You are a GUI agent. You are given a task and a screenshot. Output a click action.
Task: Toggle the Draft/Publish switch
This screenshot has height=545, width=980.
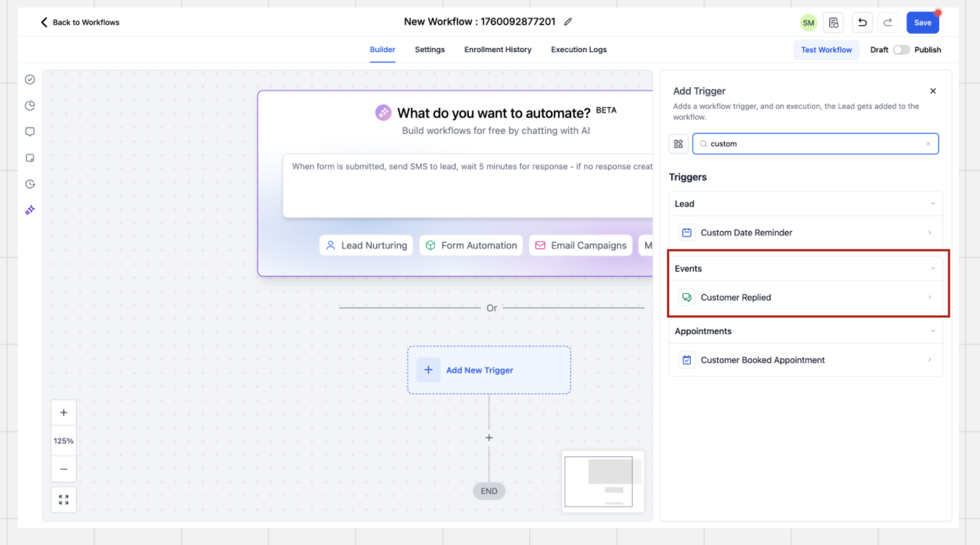[901, 50]
